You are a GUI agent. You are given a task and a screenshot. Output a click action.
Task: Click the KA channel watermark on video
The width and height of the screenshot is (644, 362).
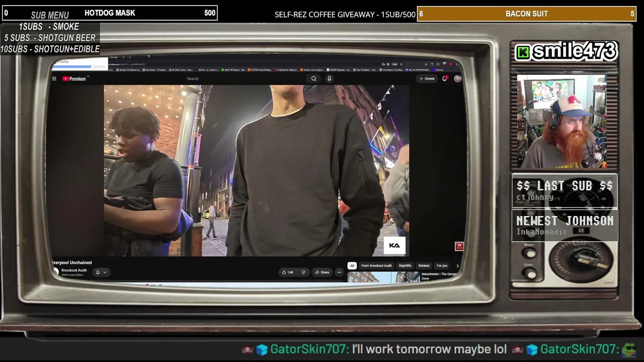(394, 245)
